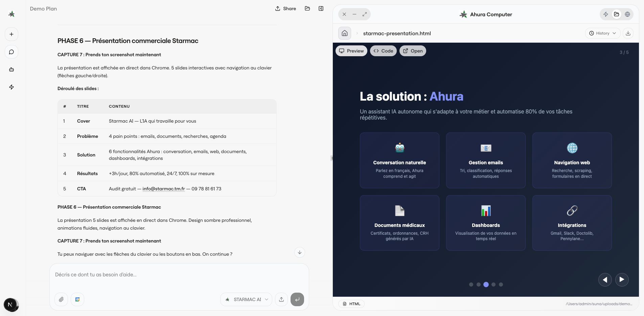Open presentation in new window
This screenshot has width=644, height=316.
point(413,51)
